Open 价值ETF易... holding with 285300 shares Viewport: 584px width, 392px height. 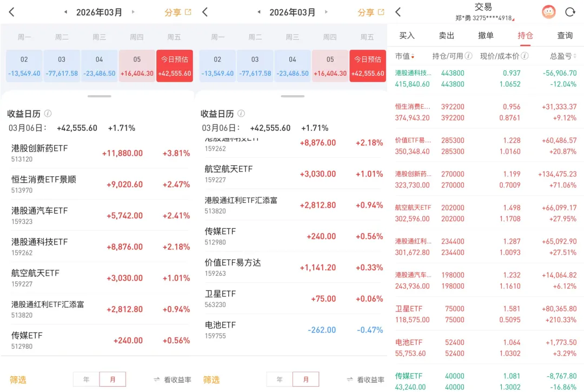coord(486,145)
